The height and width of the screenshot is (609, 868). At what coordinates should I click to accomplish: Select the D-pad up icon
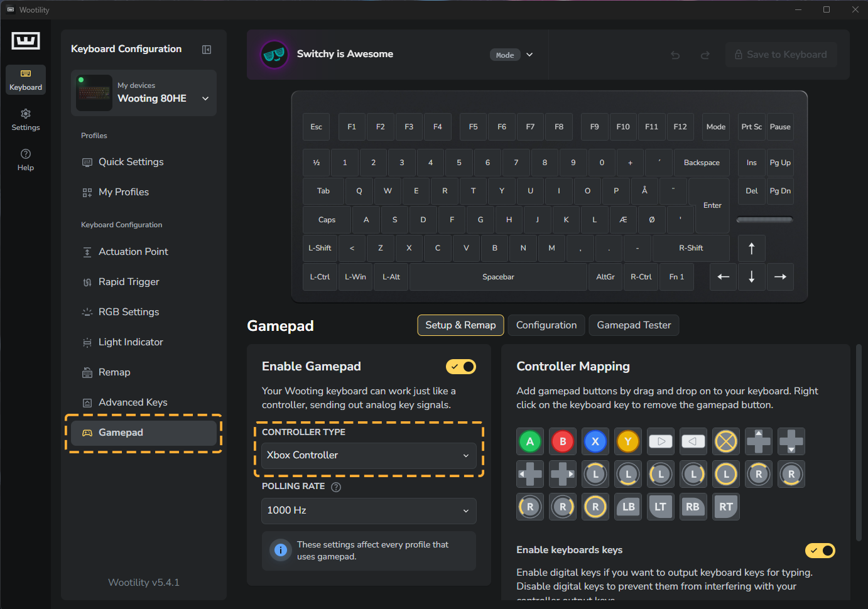759,441
